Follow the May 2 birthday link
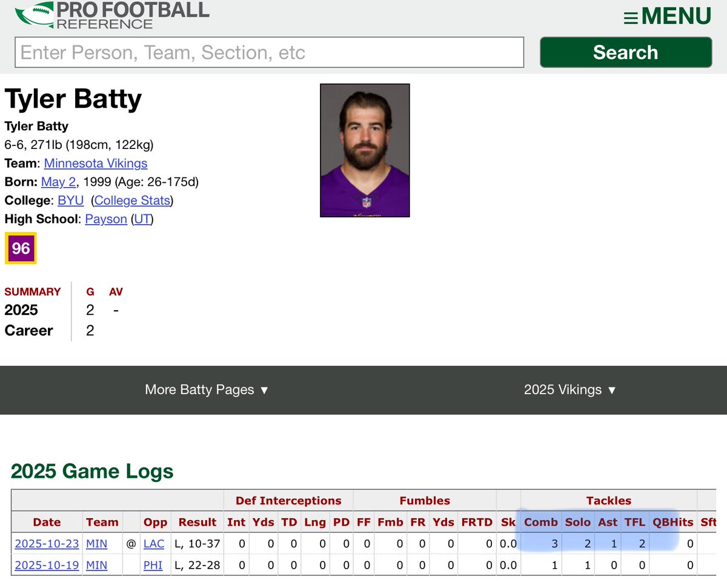The height and width of the screenshot is (588, 727). pos(59,182)
